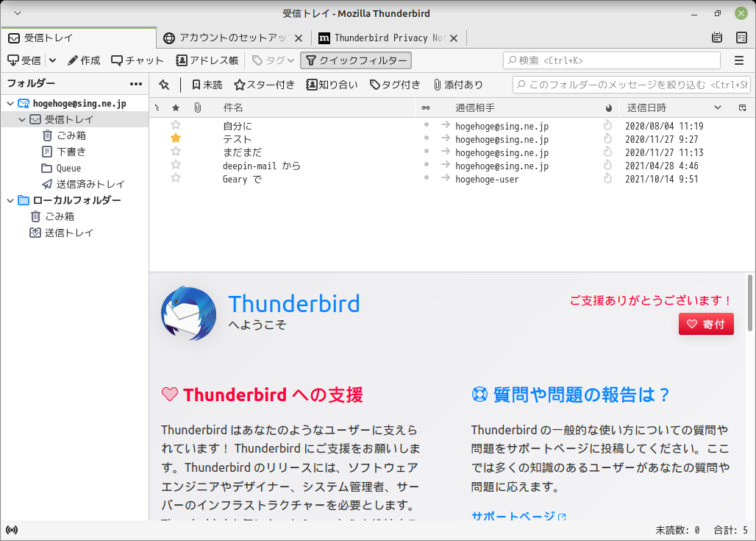Open チャット from the toolbar
The image size is (756, 541).
coord(138,60)
